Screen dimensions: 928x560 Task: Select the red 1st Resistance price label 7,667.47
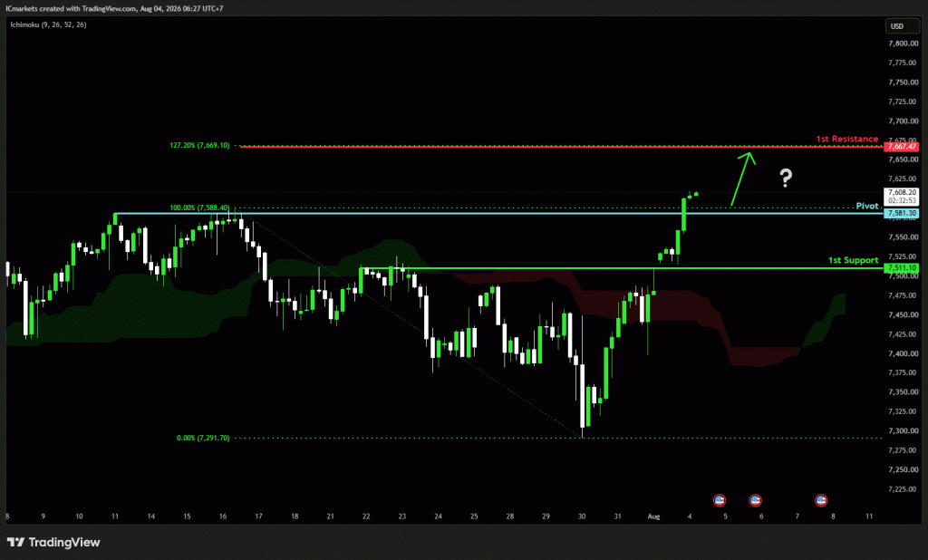(x=901, y=146)
